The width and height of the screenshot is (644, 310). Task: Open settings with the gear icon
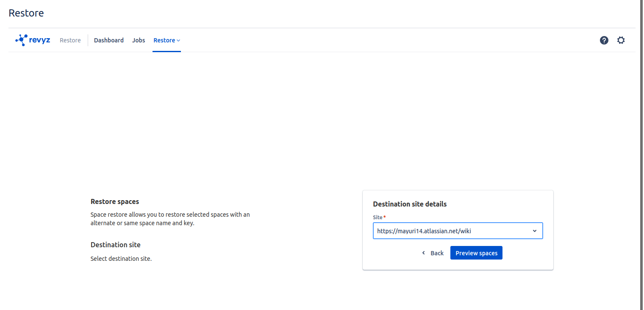pos(621,40)
